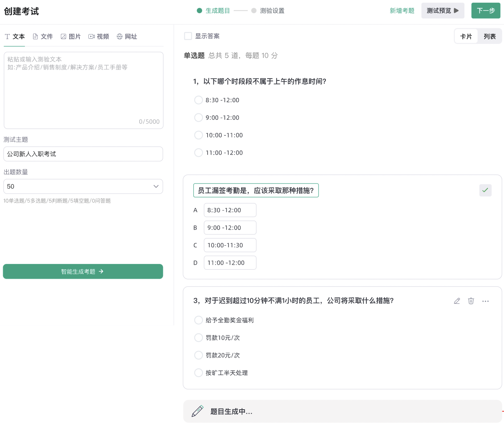Select the 文本 input tab
Image resolution: width=504 pixels, height=426 pixels.
coord(19,36)
